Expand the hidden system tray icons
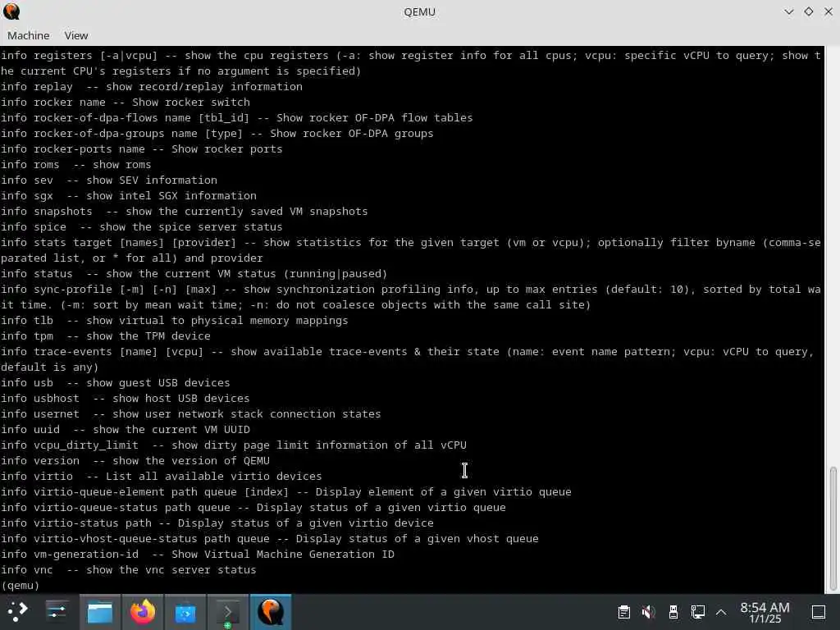The height and width of the screenshot is (630, 840). [x=721, y=612]
